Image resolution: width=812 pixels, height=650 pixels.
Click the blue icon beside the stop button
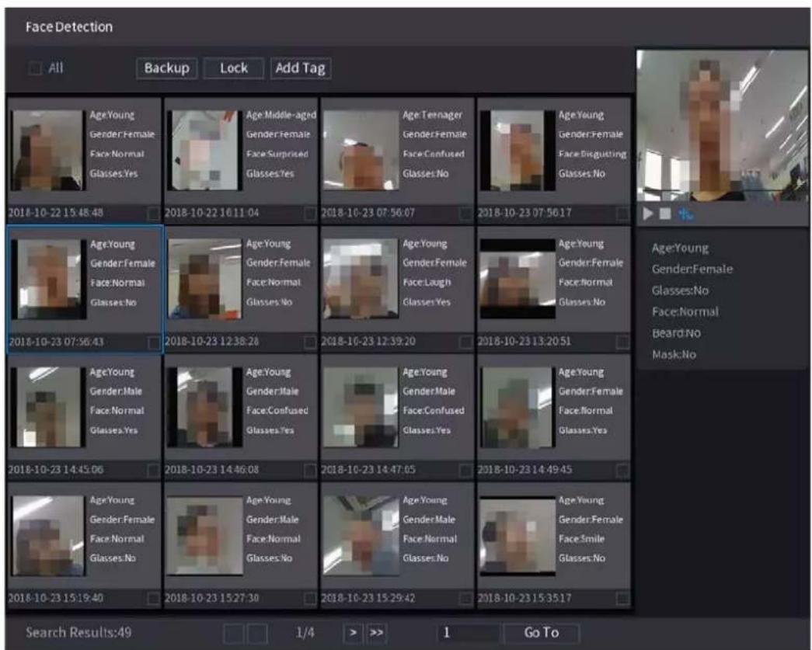click(685, 214)
